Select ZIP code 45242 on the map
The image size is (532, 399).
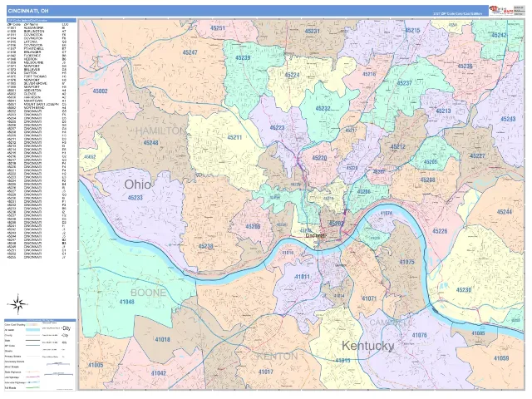pos(499,35)
